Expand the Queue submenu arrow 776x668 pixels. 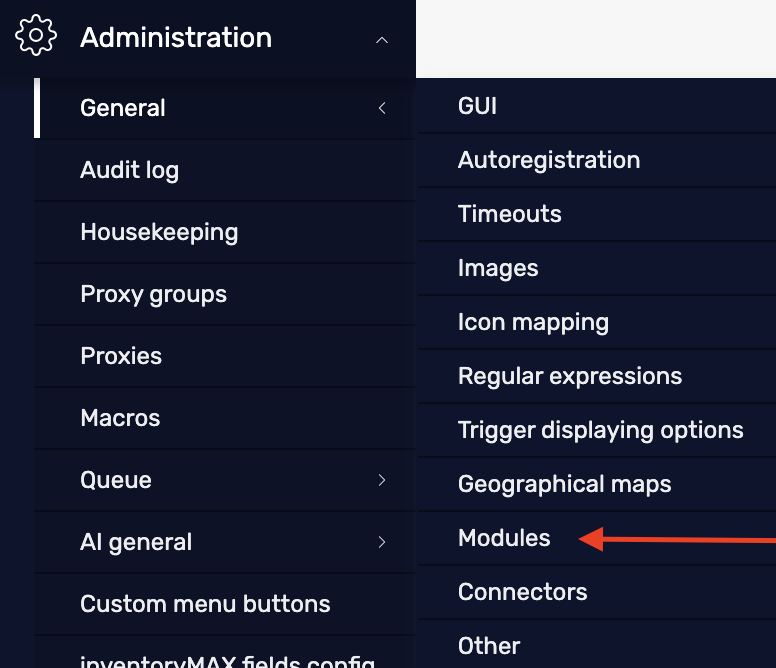[382, 480]
